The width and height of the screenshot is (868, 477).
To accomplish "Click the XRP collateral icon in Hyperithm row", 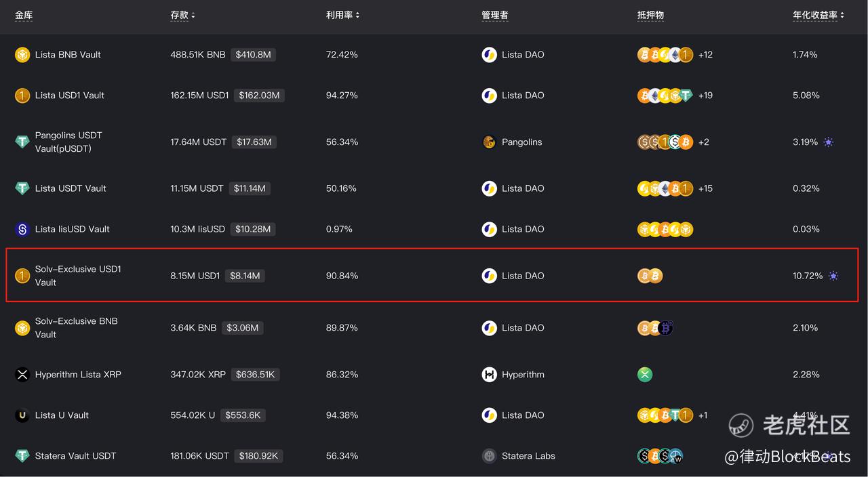I will 645,375.
